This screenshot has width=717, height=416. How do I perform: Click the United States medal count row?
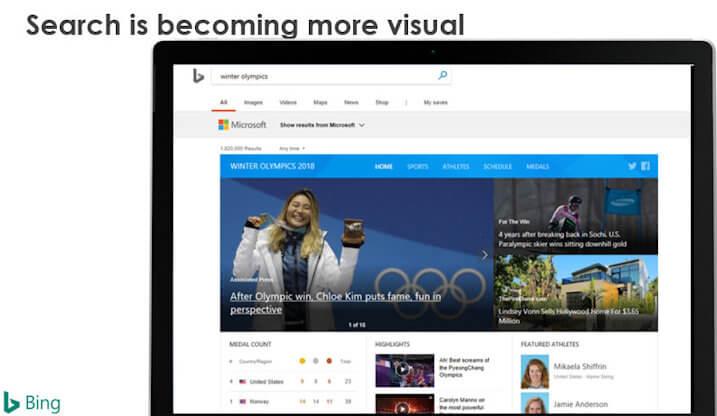291,381
